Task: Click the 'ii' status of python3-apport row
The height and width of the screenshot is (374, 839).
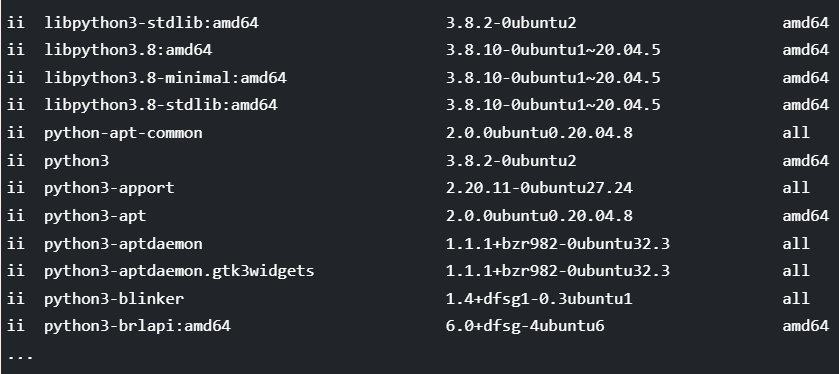Action: coord(16,188)
